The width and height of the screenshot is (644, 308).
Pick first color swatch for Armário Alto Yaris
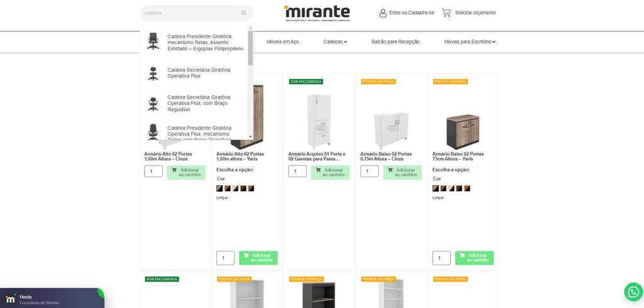[x=219, y=189]
